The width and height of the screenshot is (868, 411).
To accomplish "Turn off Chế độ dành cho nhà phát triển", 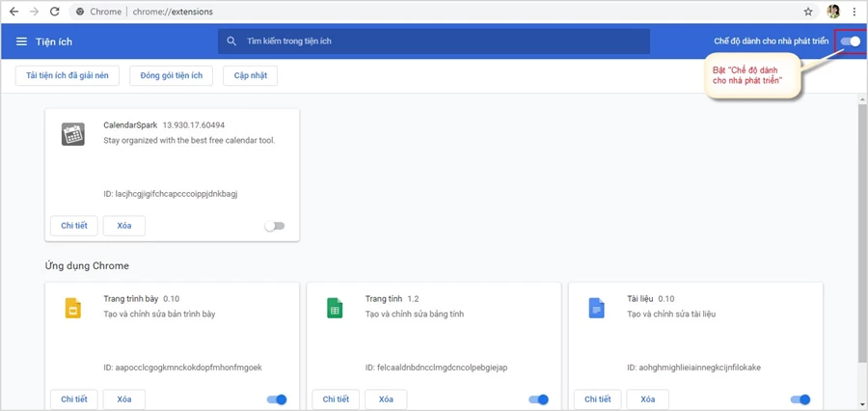I will [851, 41].
